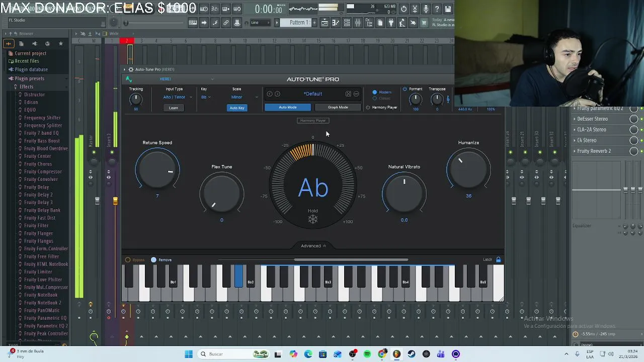Open Plugin database in browser
This screenshot has height=362, width=644.
pos(31,69)
